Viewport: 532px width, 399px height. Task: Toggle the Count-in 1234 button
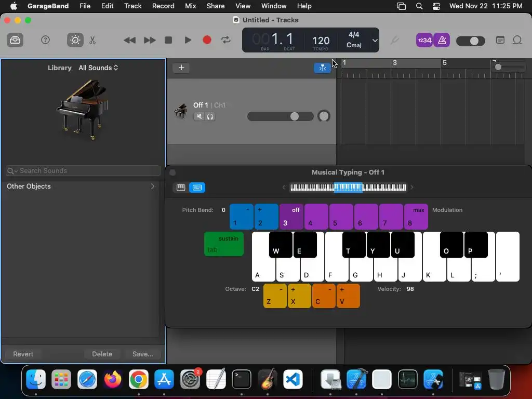tap(424, 41)
